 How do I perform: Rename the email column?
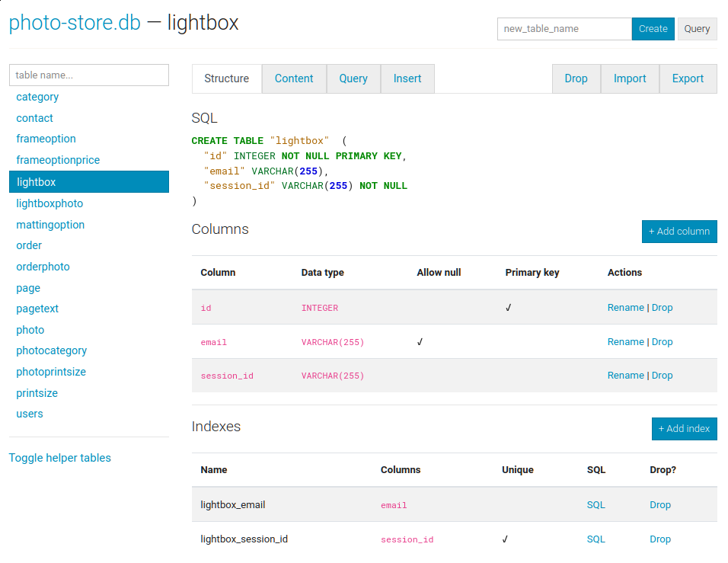(626, 341)
